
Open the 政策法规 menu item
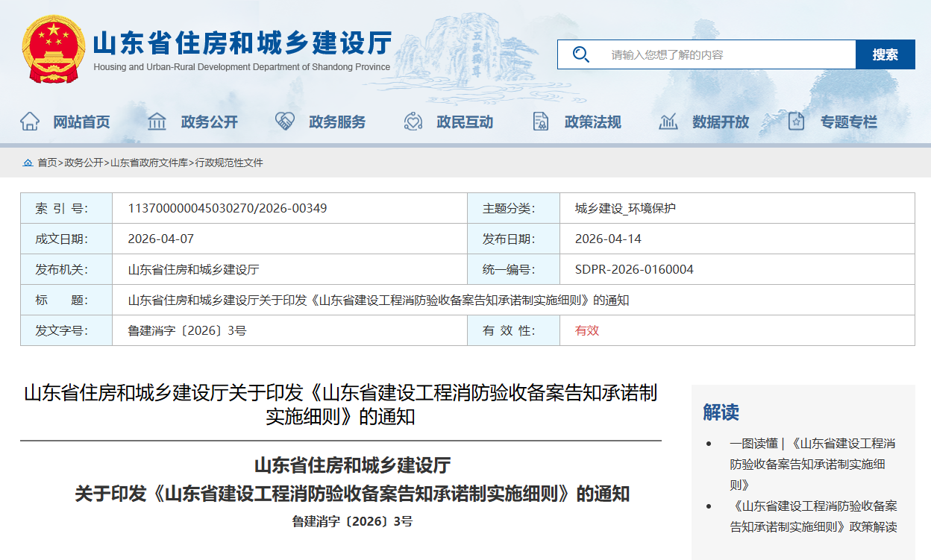(x=592, y=122)
